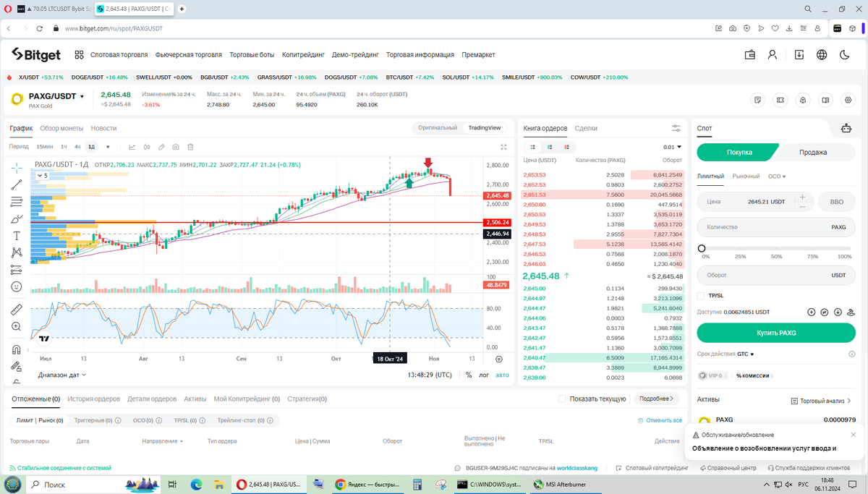Open the OCO order type dropdown

[x=777, y=176]
